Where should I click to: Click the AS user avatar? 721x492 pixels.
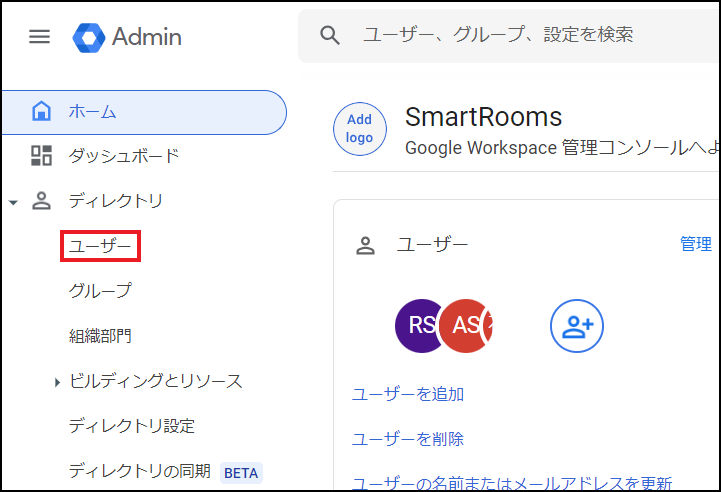pos(466,325)
